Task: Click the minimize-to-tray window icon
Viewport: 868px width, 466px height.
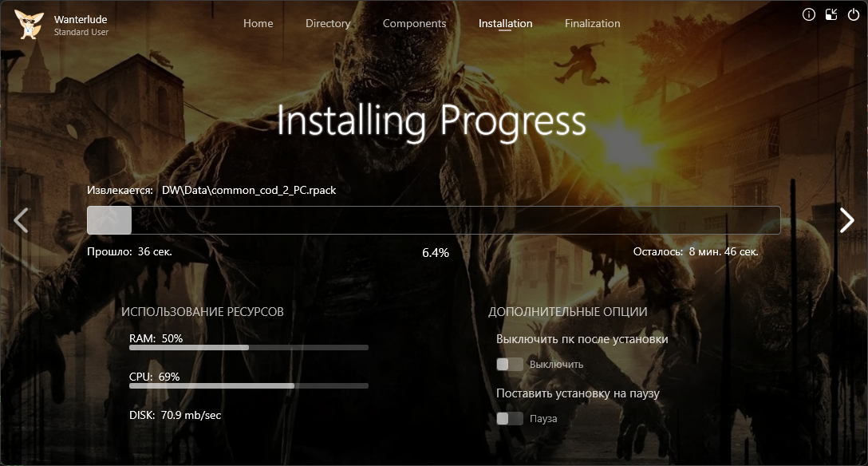Action: pyautogui.click(x=831, y=14)
